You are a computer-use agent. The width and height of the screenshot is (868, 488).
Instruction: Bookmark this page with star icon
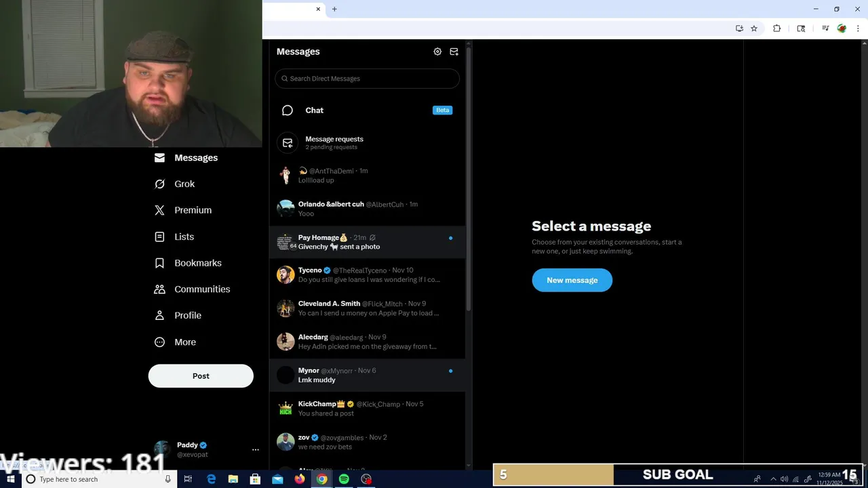click(x=754, y=28)
